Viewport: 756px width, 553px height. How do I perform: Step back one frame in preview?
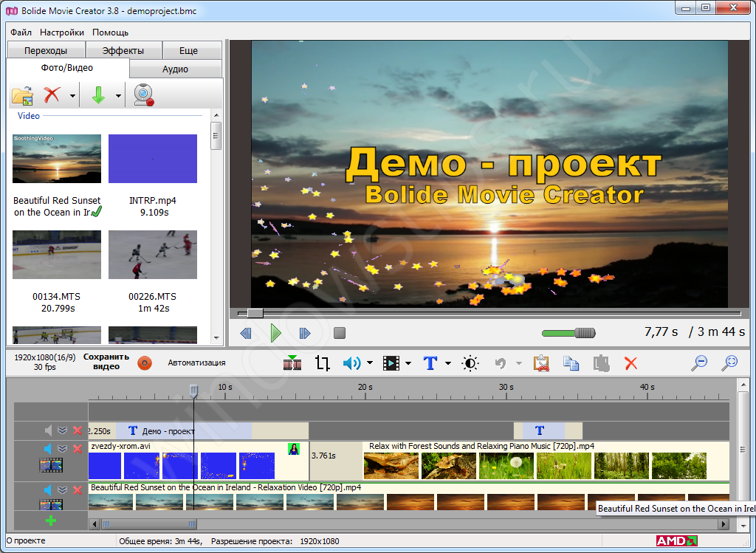click(246, 333)
